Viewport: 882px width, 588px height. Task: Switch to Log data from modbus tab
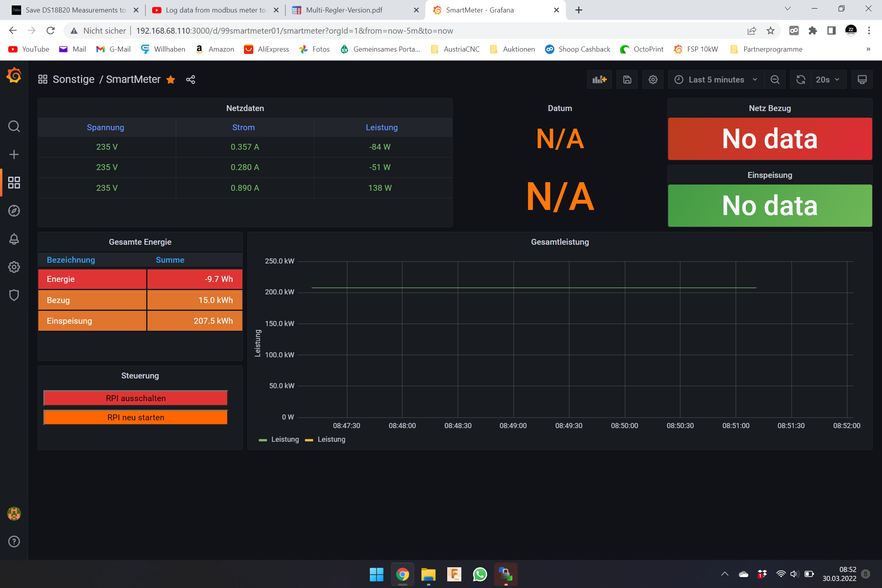(215, 10)
